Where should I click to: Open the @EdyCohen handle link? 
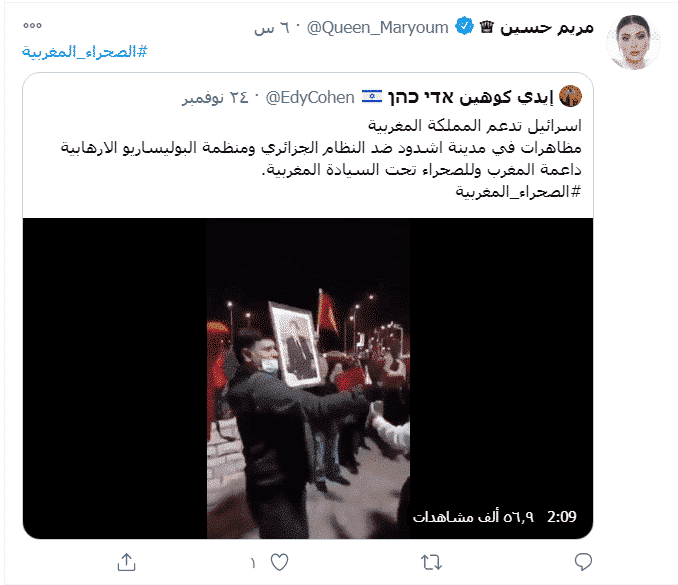click(310, 97)
